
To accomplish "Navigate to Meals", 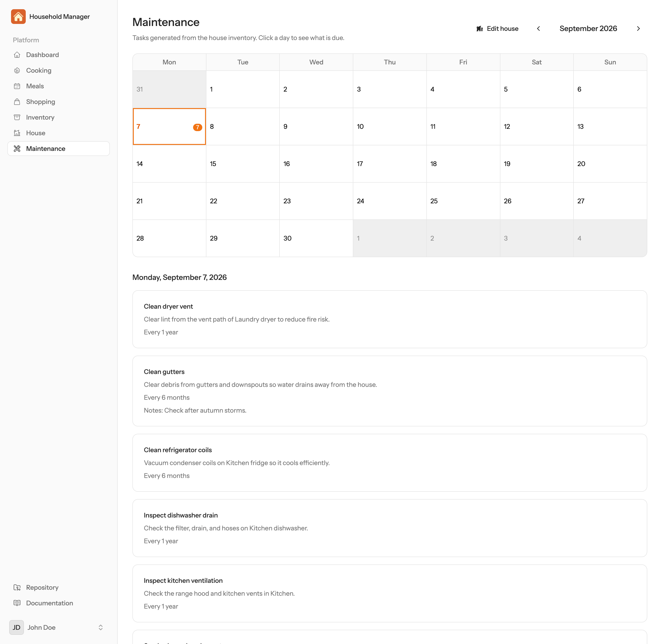I will [x=58, y=86].
